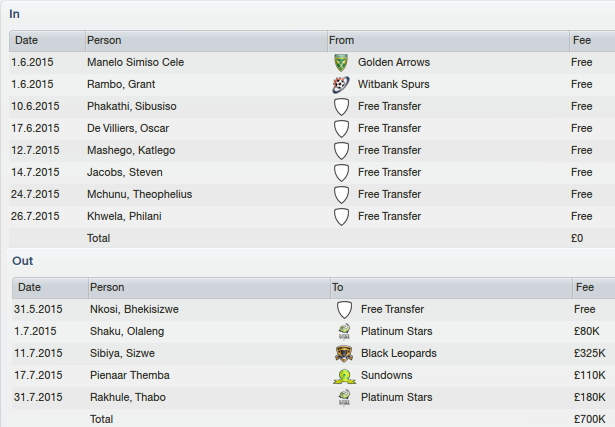Click Platinum Stars badge in Rakhule row
The width and height of the screenshot is (615, 427).
coord(344,398)
